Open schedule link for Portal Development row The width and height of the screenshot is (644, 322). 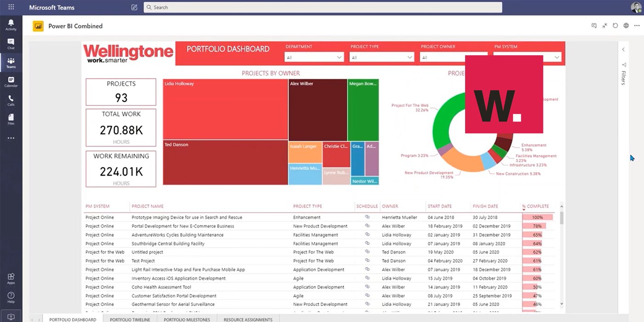pos(367,225)
